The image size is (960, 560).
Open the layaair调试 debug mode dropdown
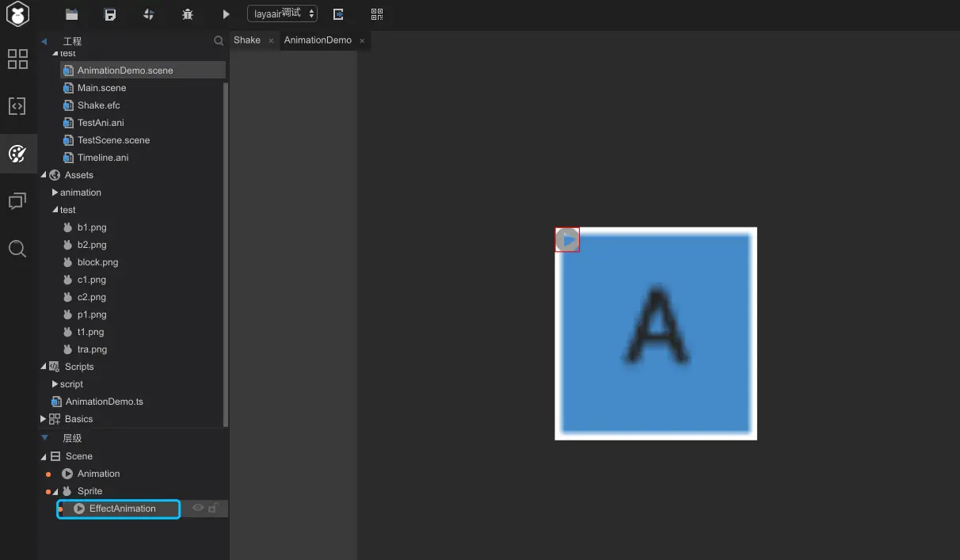283,13
